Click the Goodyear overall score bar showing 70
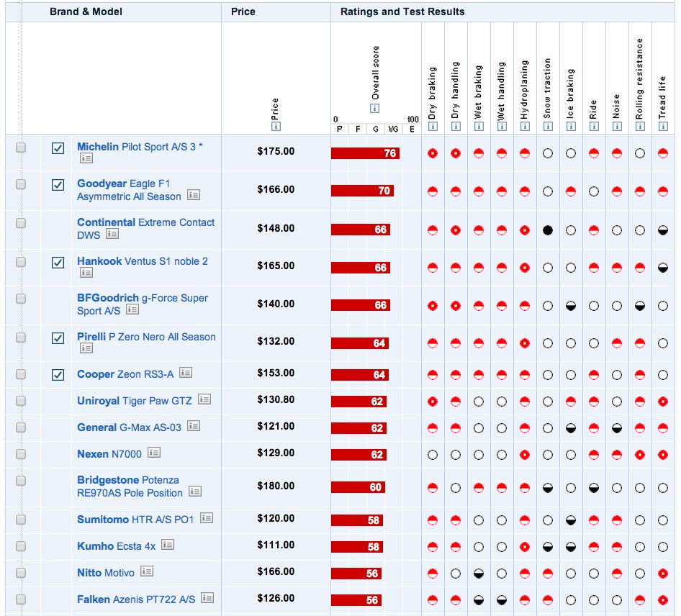The width and height of the screenshot is (681, 616). tap(362, 191)
